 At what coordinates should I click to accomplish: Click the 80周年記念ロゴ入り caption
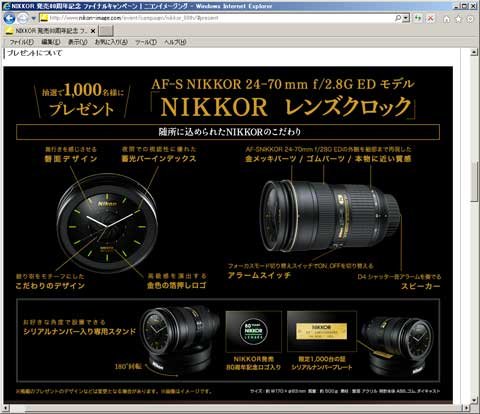coord(254,367)
